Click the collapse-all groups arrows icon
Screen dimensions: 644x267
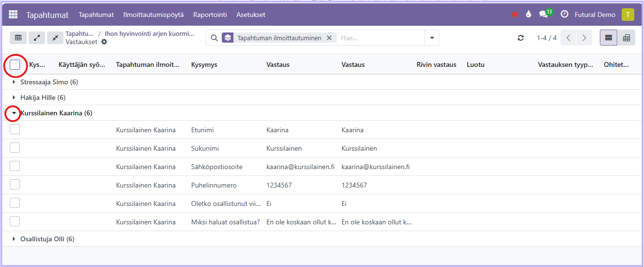(x=55, y=38)
